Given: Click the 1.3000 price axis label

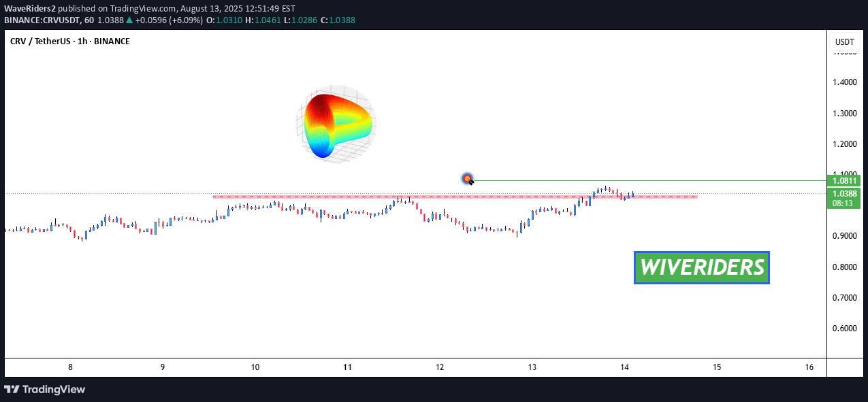Looking at the screenshot, I should coord(845,113).
